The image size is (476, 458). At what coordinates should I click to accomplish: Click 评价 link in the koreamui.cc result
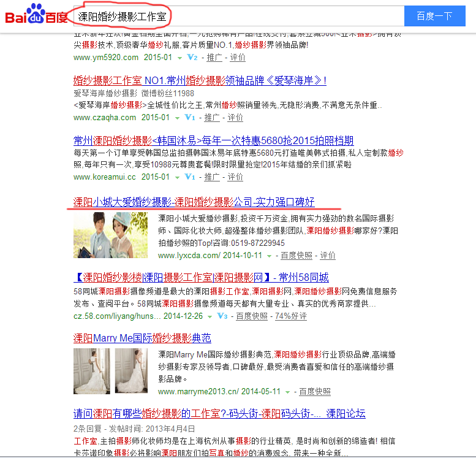pyautogui.click(x=235, y=177)
